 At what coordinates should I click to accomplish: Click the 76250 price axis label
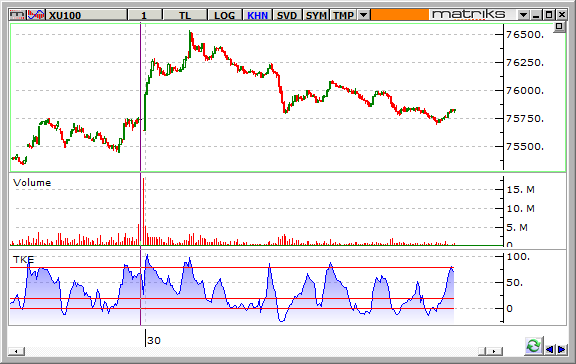coord(525,62)
